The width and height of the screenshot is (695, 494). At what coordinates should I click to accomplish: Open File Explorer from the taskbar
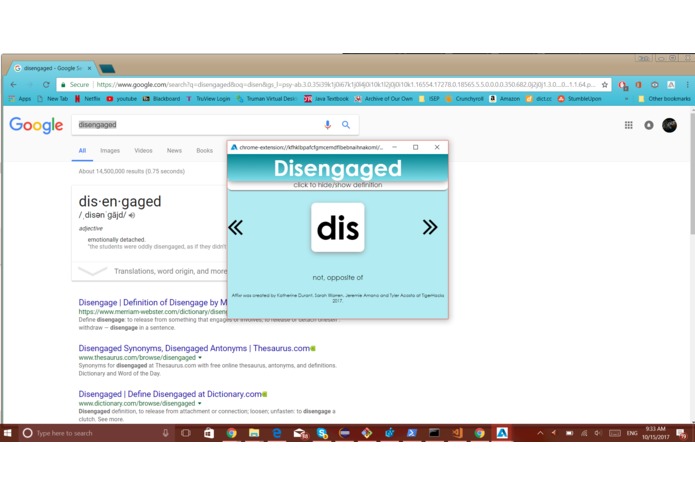[x=254, y=433]
